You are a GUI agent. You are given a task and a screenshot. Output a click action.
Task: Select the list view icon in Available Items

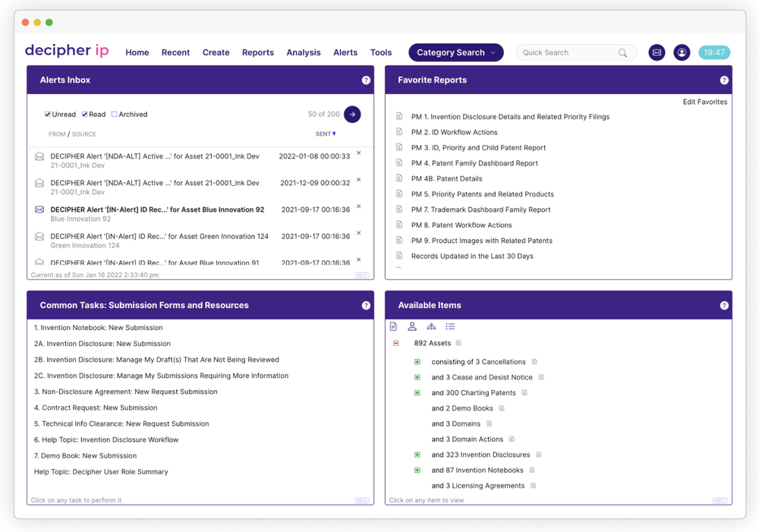450,327
